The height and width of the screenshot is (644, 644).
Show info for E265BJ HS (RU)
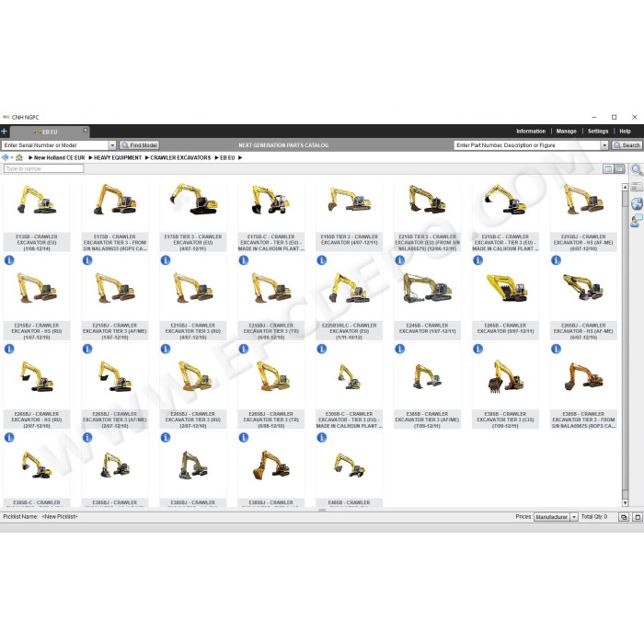(9, 349)
